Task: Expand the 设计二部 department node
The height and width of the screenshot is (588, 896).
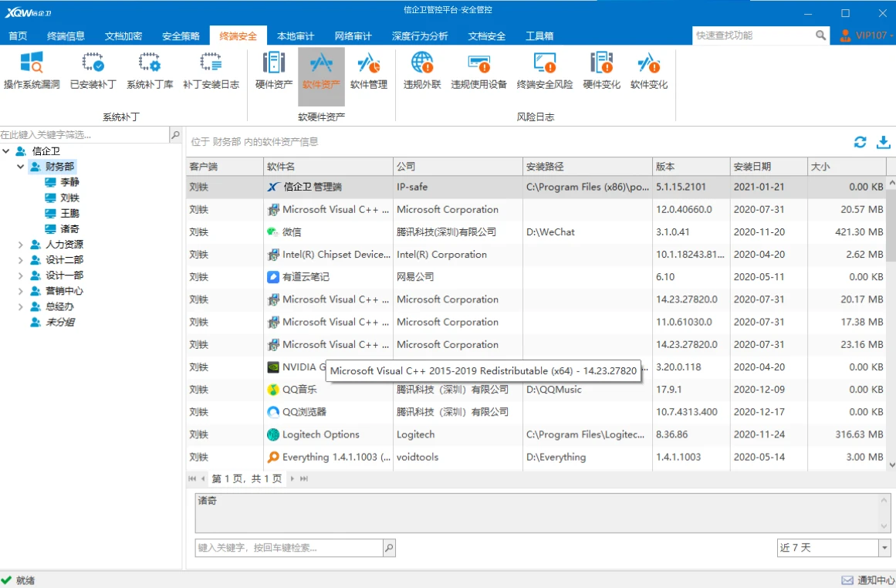Action: pyautogui.click(x=21, y=260)
